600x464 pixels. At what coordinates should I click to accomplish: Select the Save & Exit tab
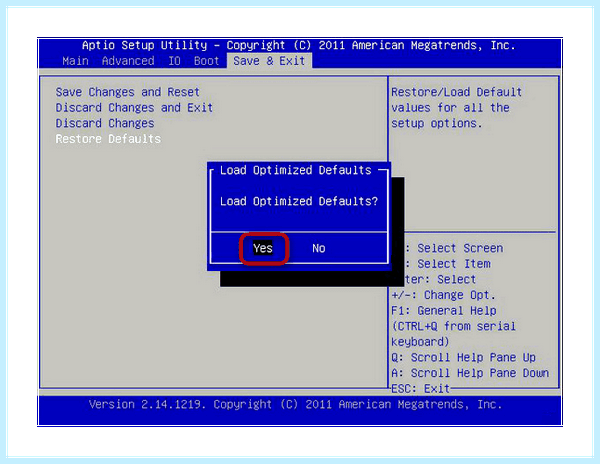pyautogui.click(x=269, y=61)
